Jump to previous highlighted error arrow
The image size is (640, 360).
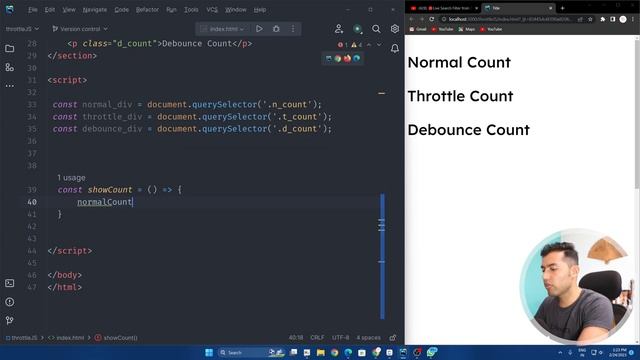369,45
